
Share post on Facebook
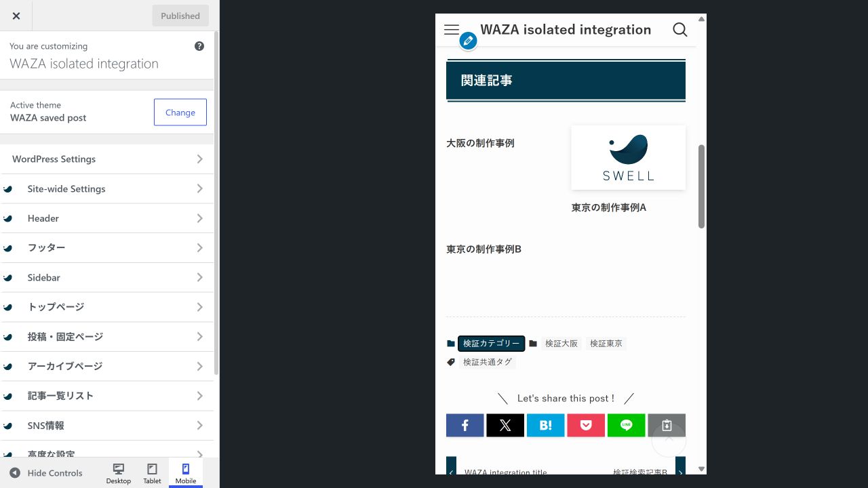pos(465,426)
